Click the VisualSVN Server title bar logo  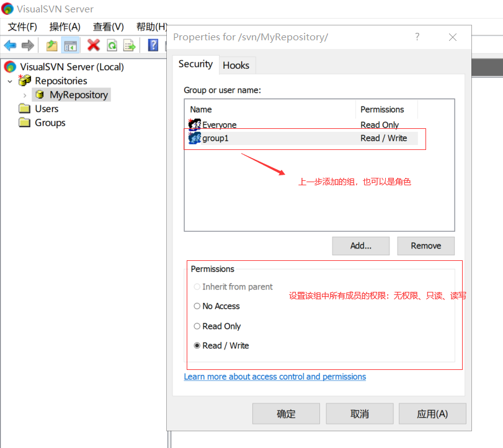coord(7,9)
